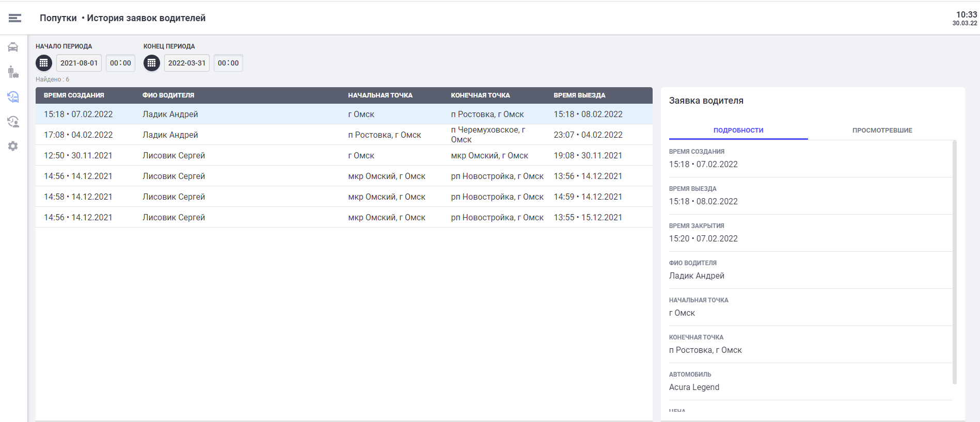
Task: Open the period end calendar picker
Action: pos(151,63)
